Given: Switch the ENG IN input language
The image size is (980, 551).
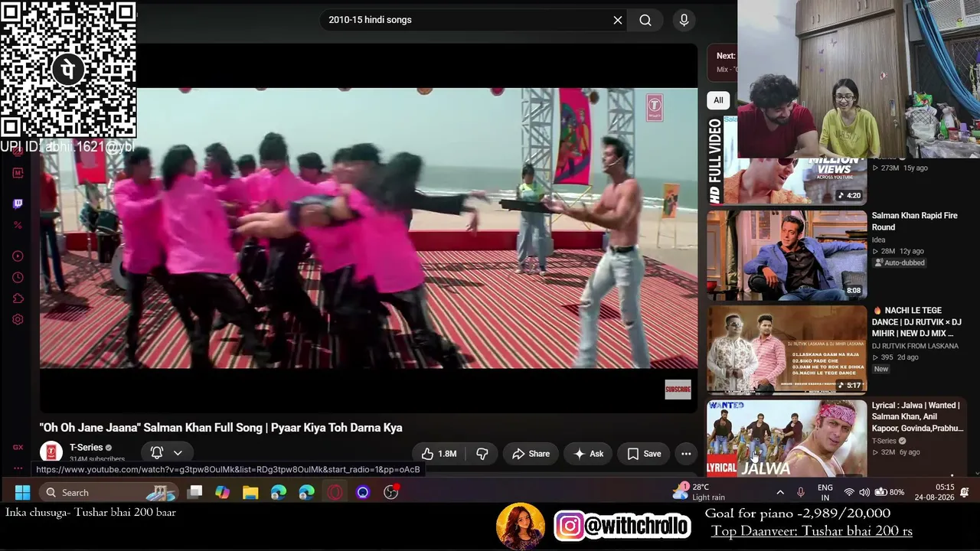Looking at the screenshot, I should click(825, 493).
